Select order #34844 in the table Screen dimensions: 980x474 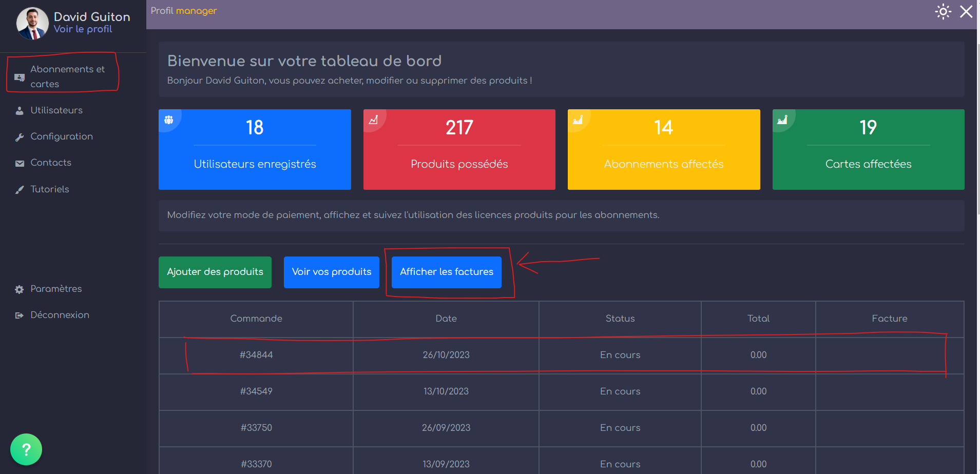tap(256, 355)
